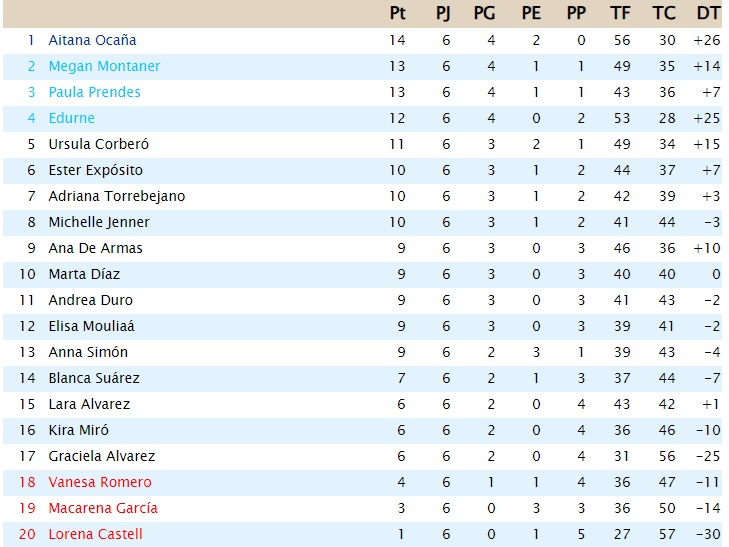The image size is (729, 547).
Task: Click the Vanesa Romero link
Action: pyautogui.click(x=100, y=482)
